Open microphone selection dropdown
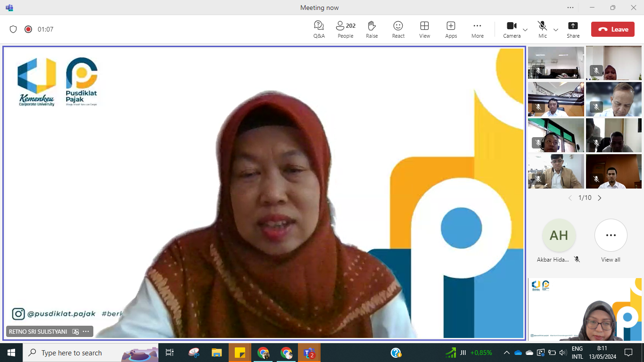The image size is (644, 362). click(555, 29)
